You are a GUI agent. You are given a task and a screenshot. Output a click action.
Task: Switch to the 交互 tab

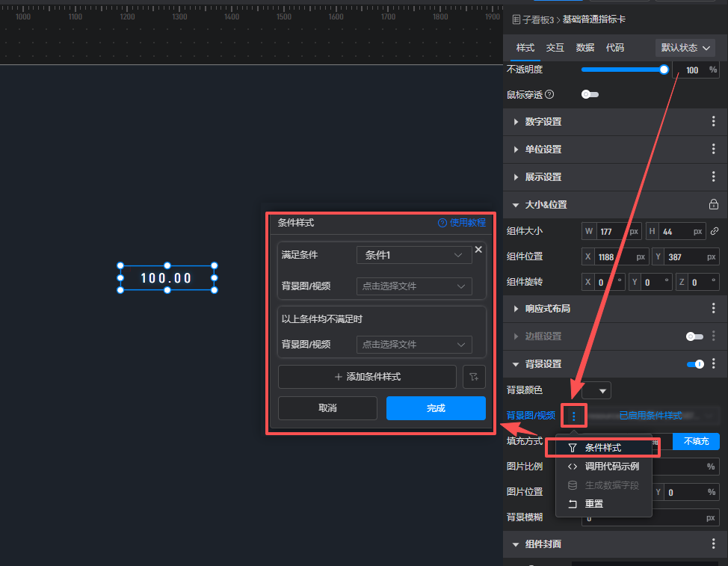(555, 48)
